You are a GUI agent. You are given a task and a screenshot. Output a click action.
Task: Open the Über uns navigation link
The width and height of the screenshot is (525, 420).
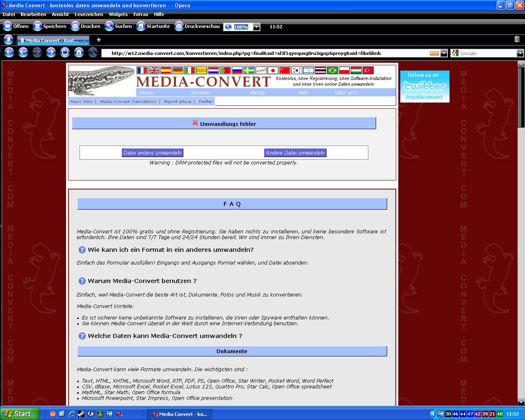point(346,92)
